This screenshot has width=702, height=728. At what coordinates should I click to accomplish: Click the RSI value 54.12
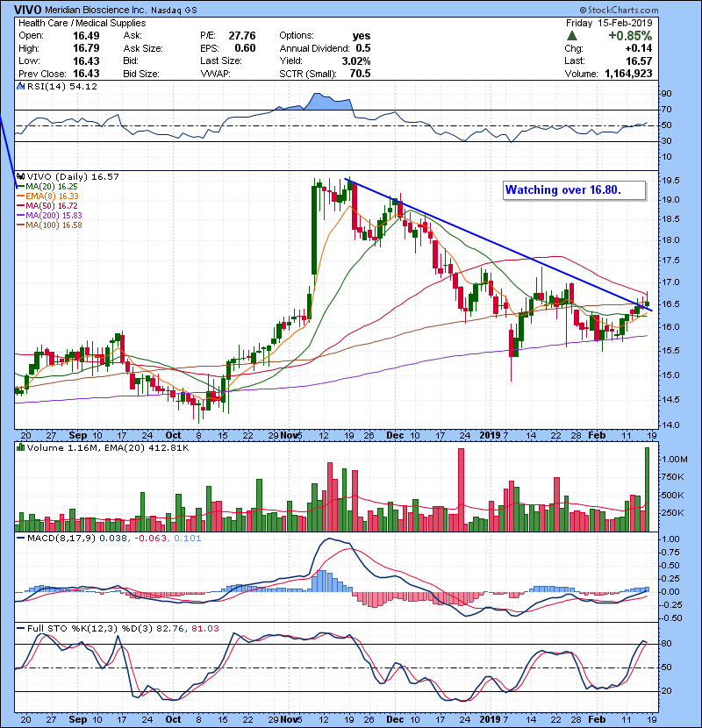82,86
